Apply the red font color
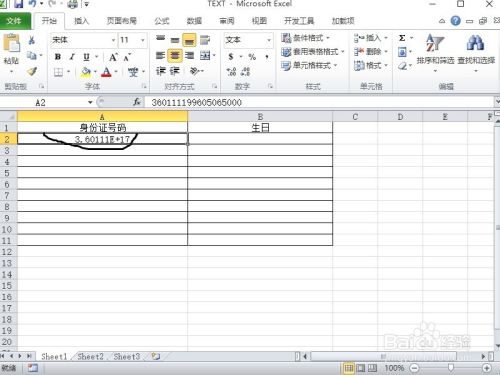Image resolution: width=500 pixels, height=375 pixels. click(106, 72)
